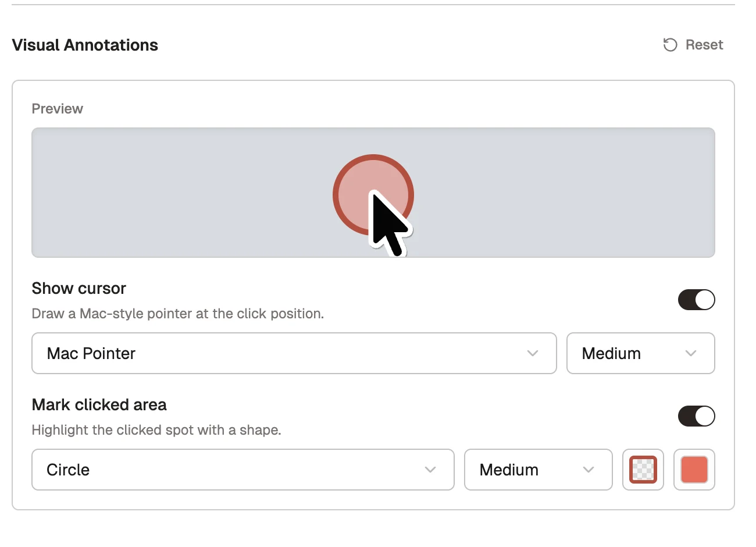Click the gray Preview area background

[x=174, y=193]
